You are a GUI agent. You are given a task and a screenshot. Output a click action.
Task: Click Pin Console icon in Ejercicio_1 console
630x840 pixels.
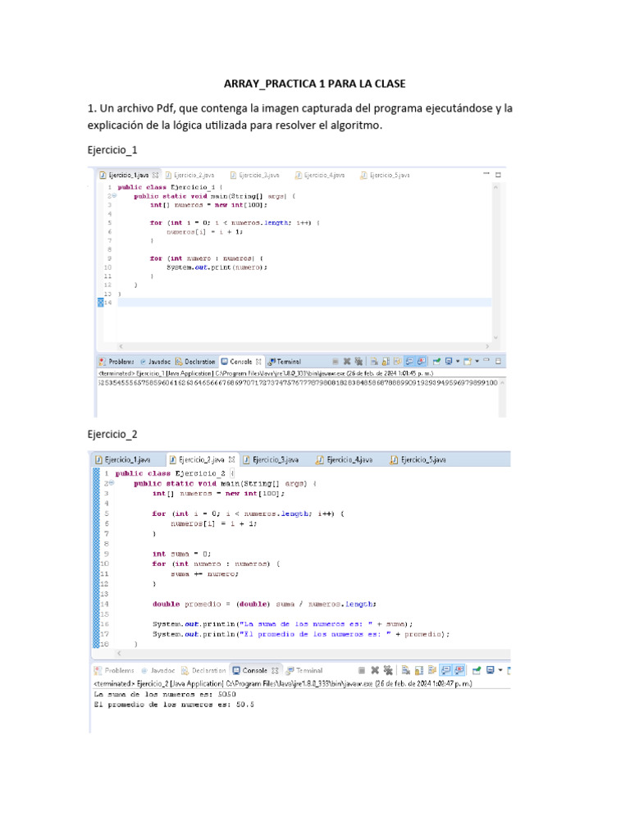click(436, 362)
